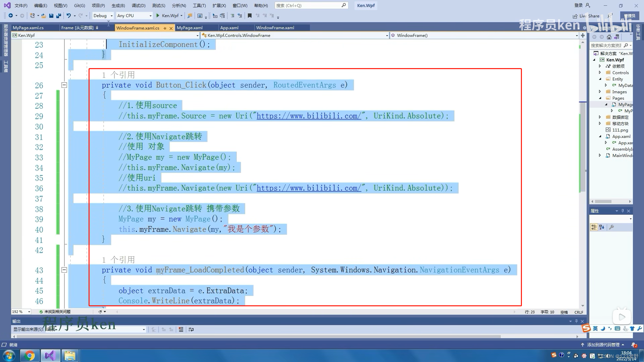The width and height of the screenshot is (644, 362).
Task: Click the Open File folder icon
Action: click(x=44, y=15)
